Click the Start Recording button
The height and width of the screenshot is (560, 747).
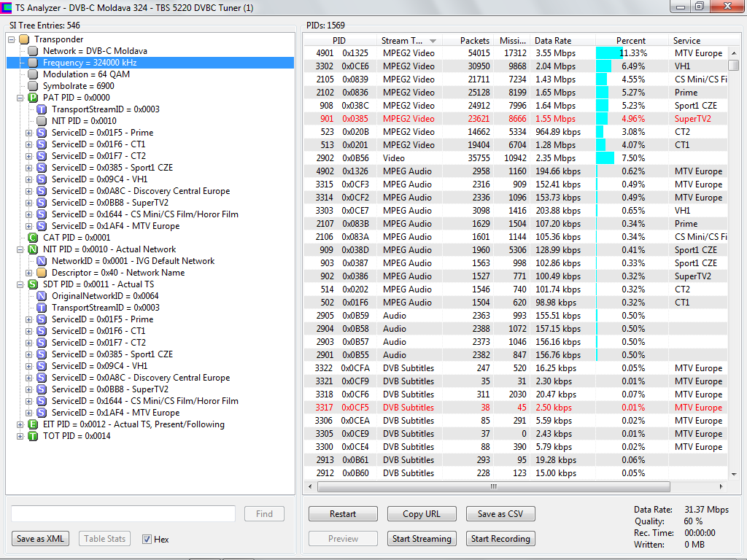500,539
